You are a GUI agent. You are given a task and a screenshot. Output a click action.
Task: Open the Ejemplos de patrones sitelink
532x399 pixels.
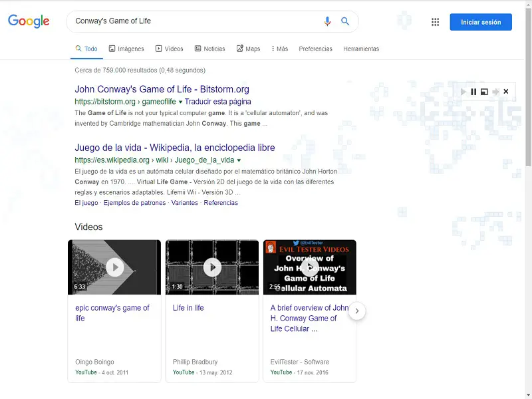(x=135, y=203)
